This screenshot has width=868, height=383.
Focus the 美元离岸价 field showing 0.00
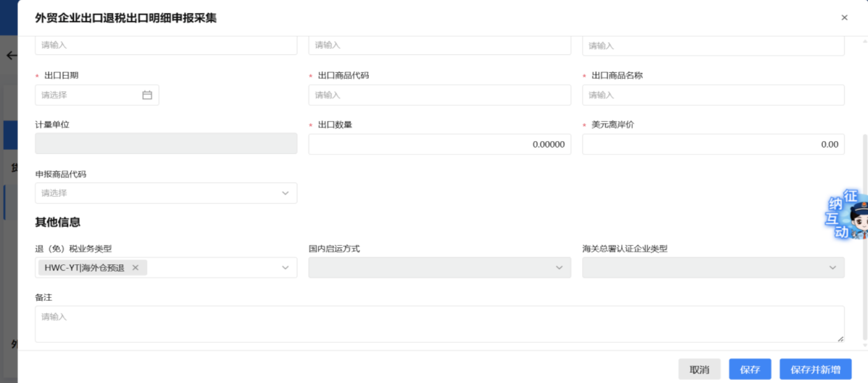click(713, 144)
